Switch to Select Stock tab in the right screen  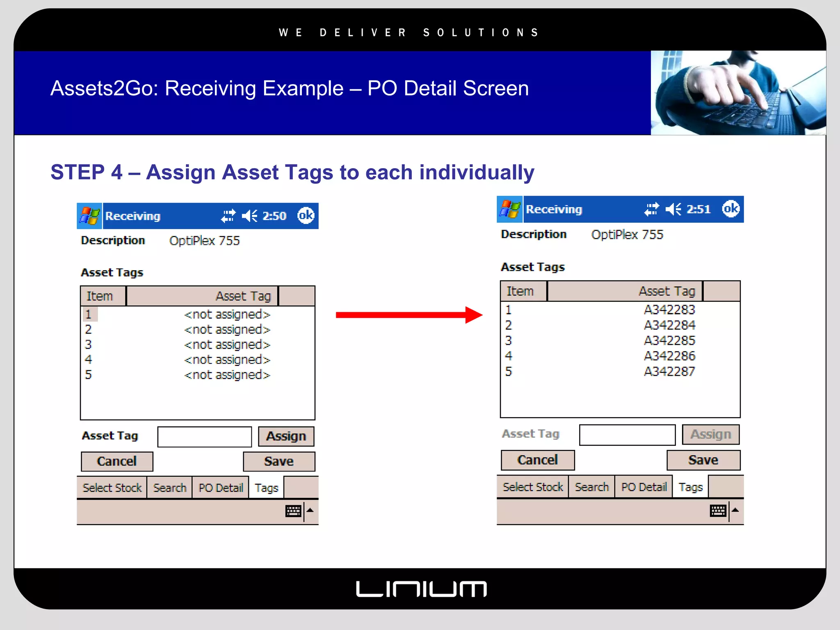[x=533, y=487]
